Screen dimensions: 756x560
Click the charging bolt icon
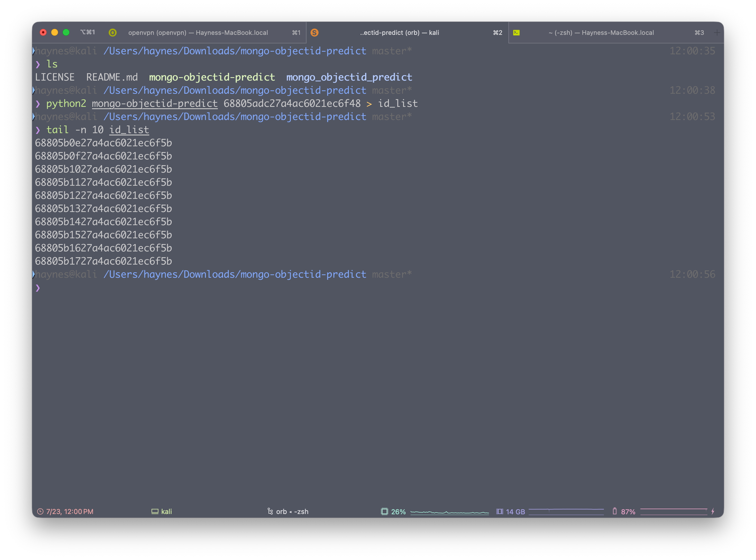(x=713, y=511)
